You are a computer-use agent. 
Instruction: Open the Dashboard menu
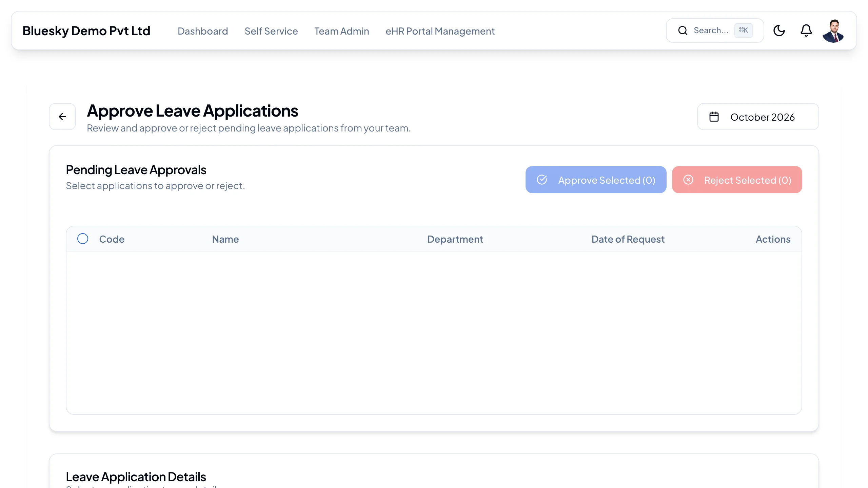pos(203,31)
